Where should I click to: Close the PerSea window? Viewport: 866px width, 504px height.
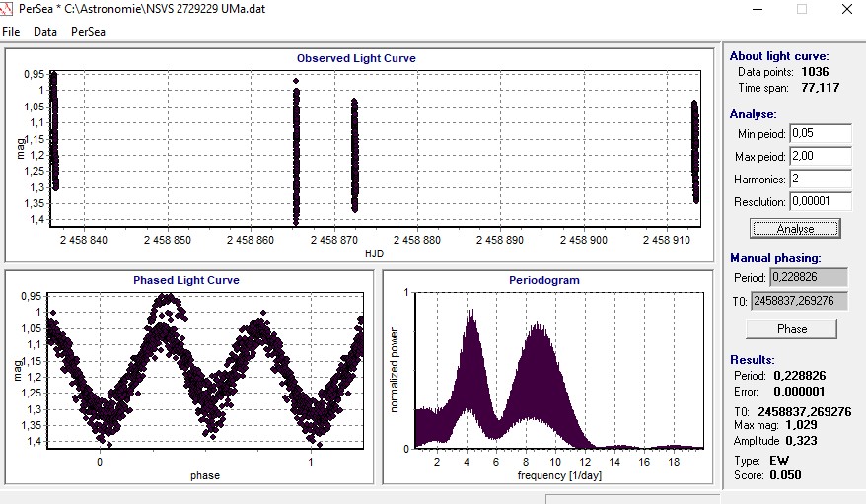pos(845,9)
